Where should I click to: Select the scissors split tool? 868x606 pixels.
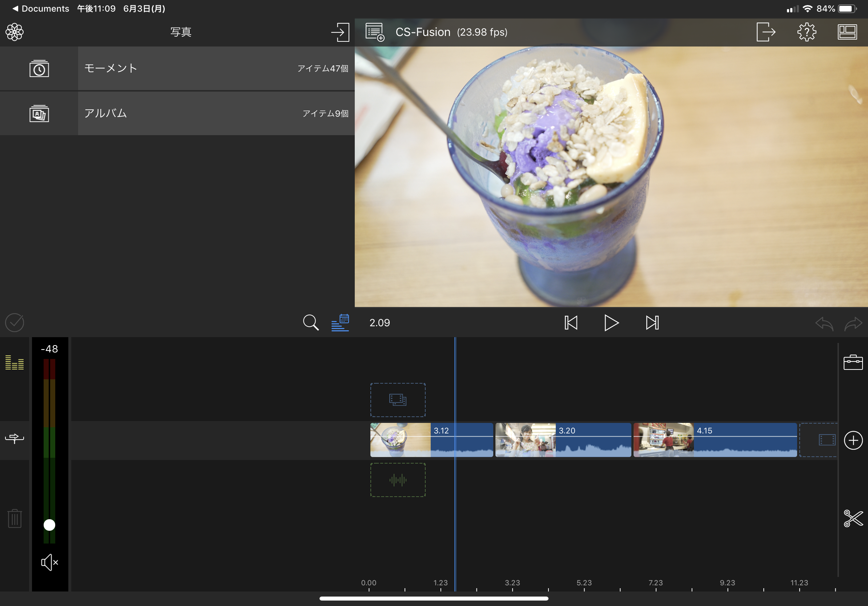[853, 518]
